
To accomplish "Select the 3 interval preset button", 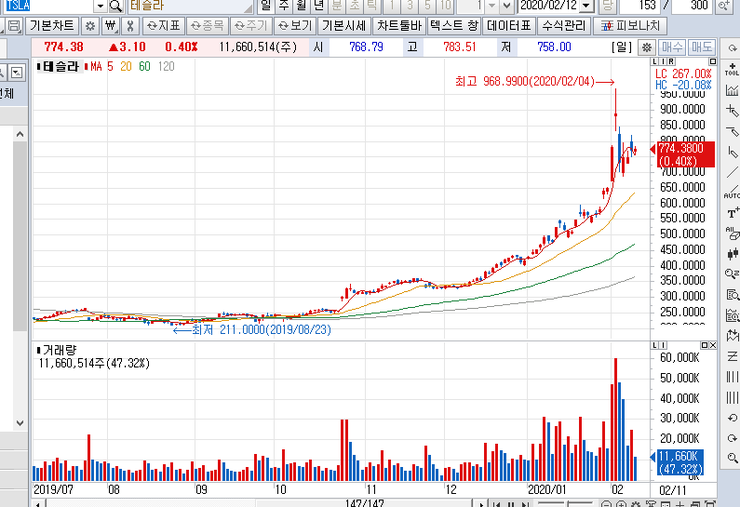I will click(410, 6).
